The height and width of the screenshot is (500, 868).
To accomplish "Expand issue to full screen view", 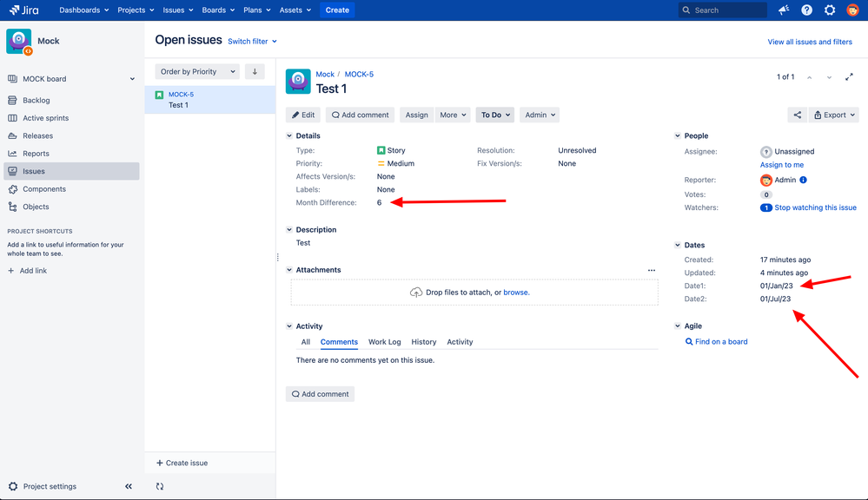I will [849, 77].
